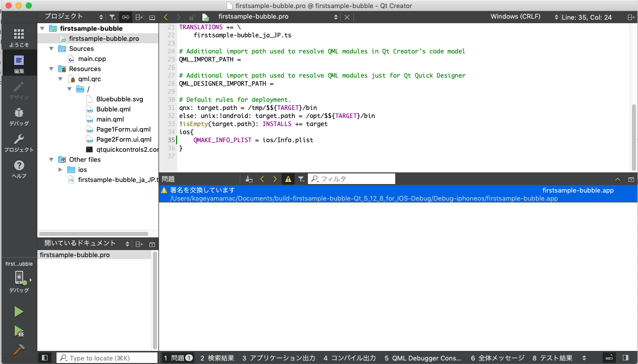Close the 開いているドキュメント panel

pyautogui.click(x=152, y=244)
